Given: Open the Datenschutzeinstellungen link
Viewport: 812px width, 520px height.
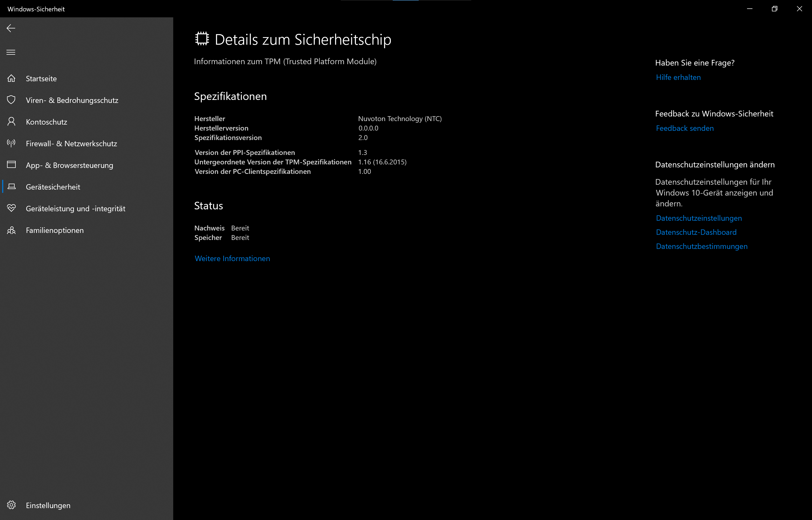Looking at the screenshot, I should pos(699,218).
